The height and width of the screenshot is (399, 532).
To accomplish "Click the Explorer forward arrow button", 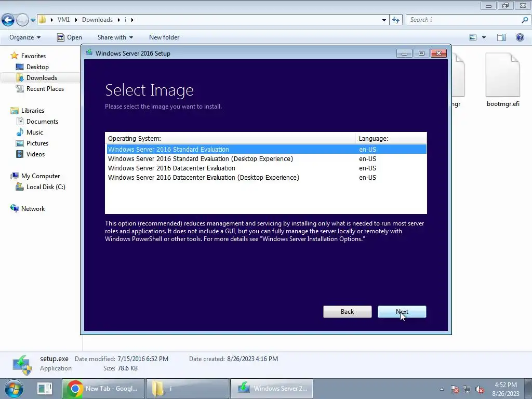I will pyautogui.click(x=22, y=20).
